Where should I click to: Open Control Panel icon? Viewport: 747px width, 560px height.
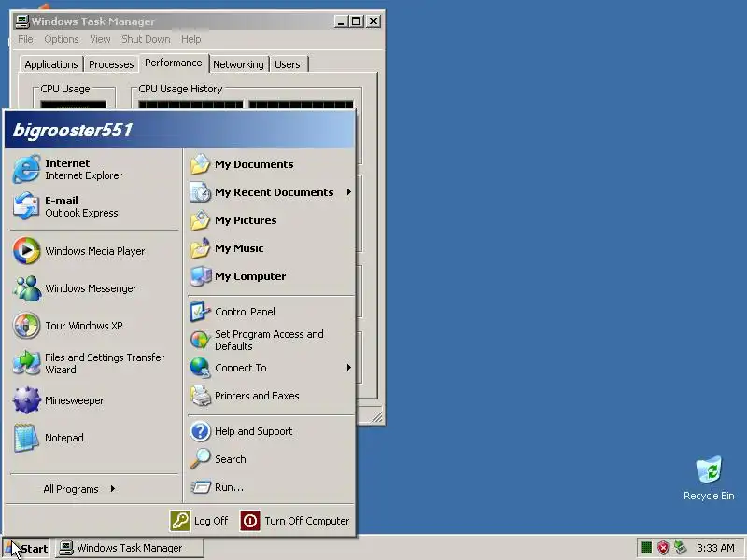tap(200, 312)
